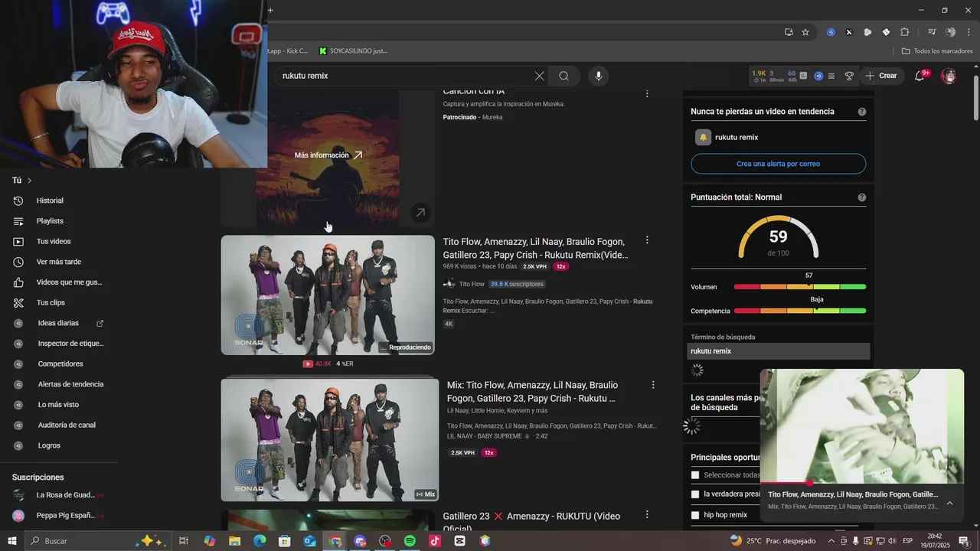
Task: Open Lo más visto in sidebar
Action: [x=58, y=405]
